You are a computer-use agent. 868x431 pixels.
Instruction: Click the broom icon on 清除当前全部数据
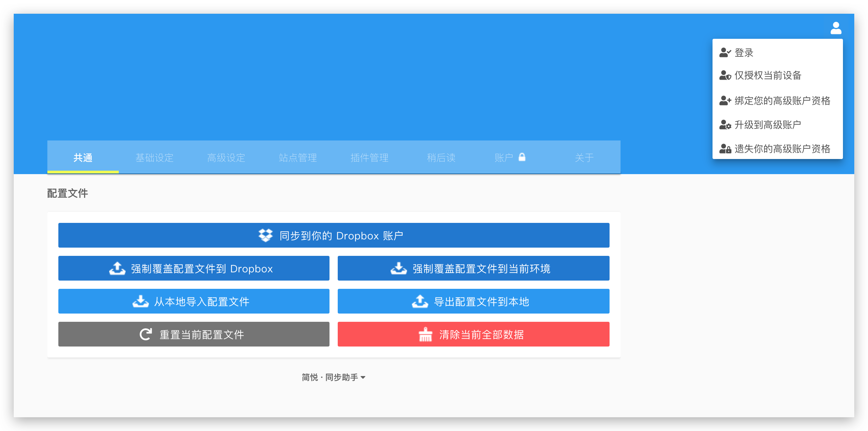click(x=425, y=334)
